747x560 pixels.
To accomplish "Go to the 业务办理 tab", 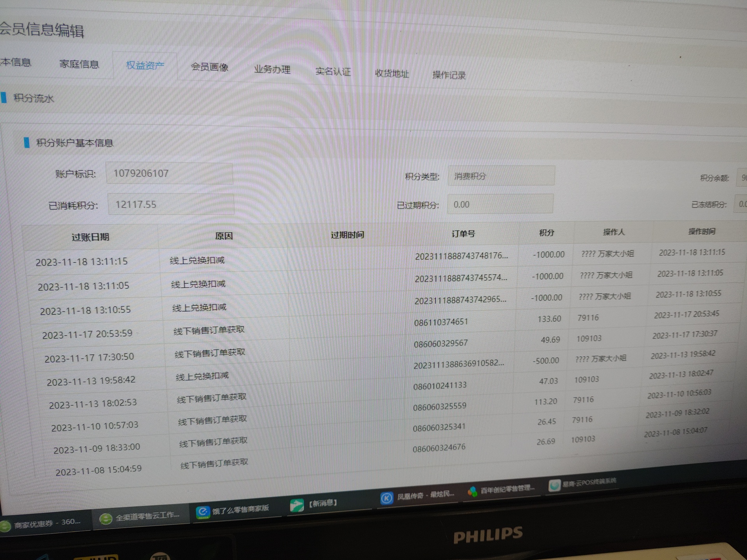I will (x=272, y=70).
